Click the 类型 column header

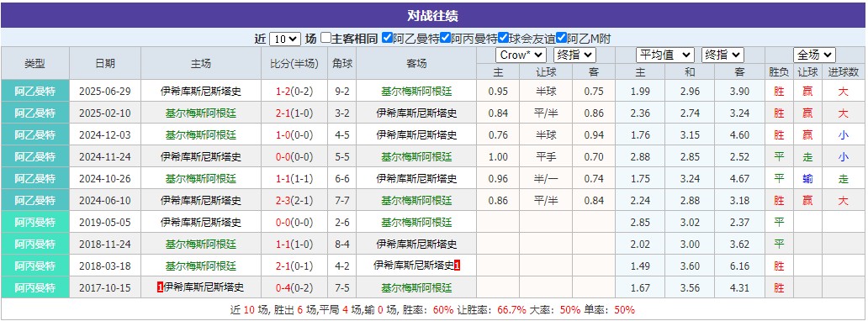click(x=35, y=63)
